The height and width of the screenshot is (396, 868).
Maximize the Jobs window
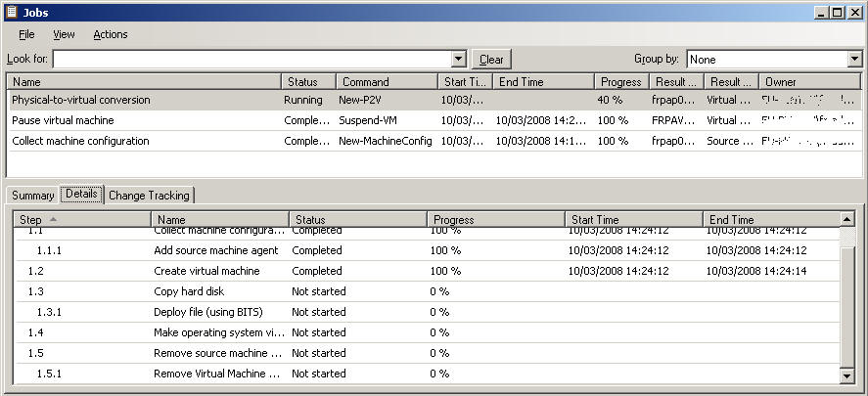(x=837, y=12)
